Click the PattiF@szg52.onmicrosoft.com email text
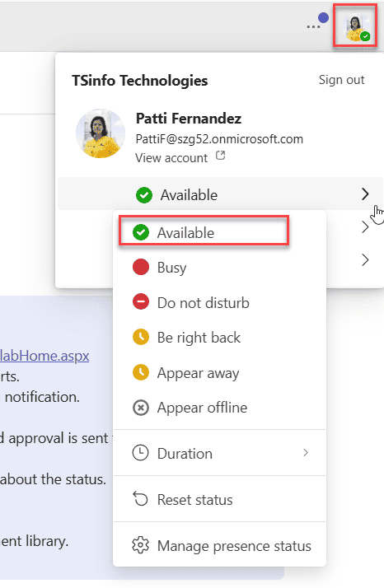This screenshot has height=588, width=384. click(219, 138)
